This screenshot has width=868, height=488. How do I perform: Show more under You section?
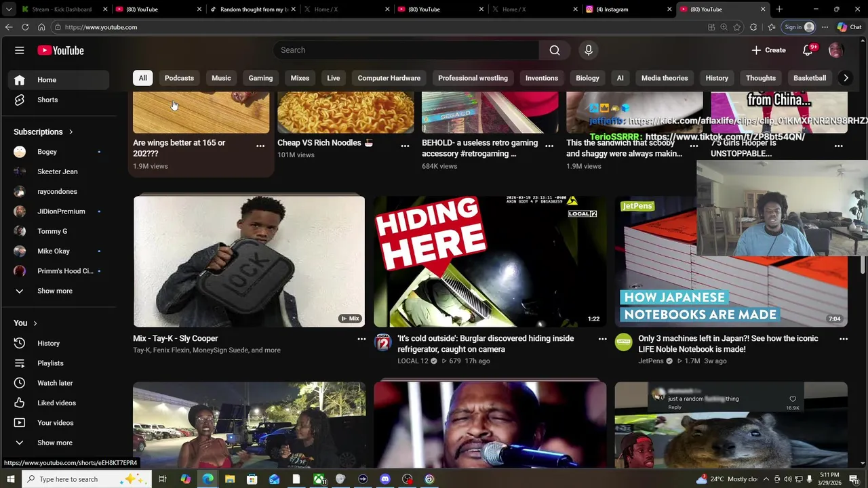(58, 443)
